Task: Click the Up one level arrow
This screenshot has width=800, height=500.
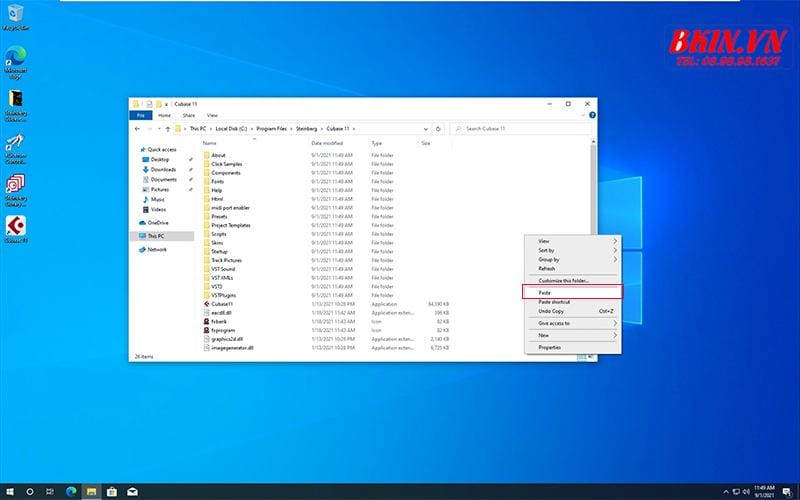Action: click(x=167, y=129)
